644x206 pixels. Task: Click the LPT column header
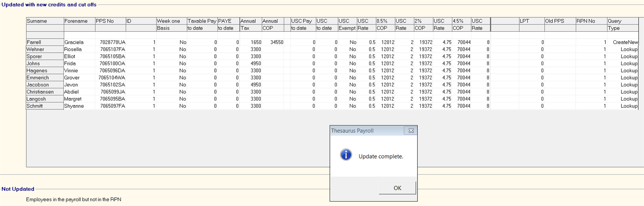pyautogui.click(x=532, y=21)
